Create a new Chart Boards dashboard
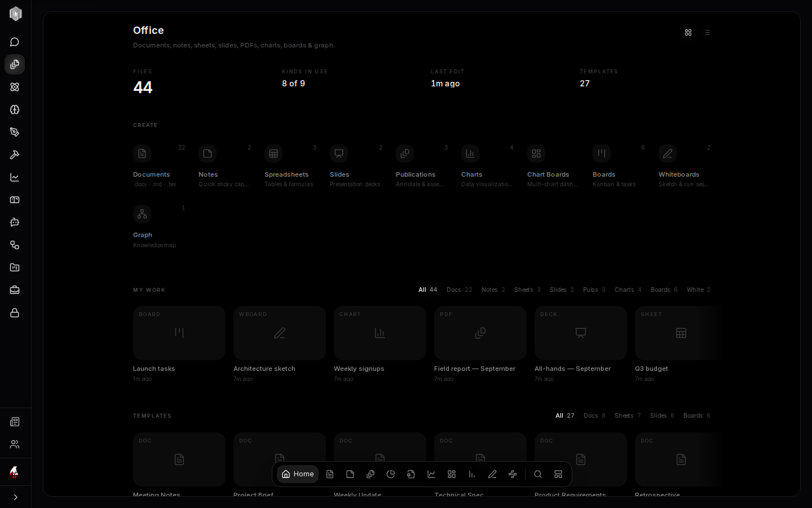The width and height of the screenshot is (812, 508). point(553,166)
